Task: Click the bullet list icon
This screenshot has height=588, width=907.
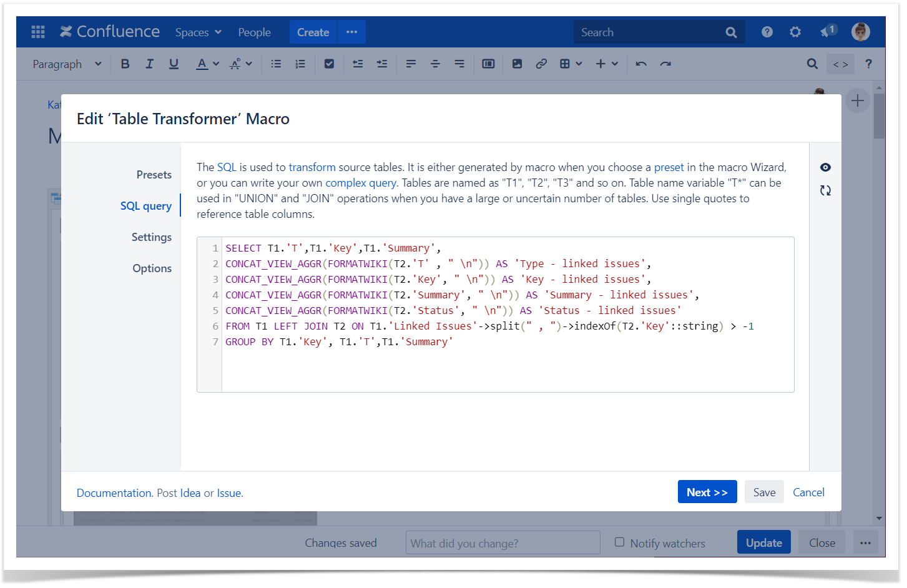Action: coord(276,64)
